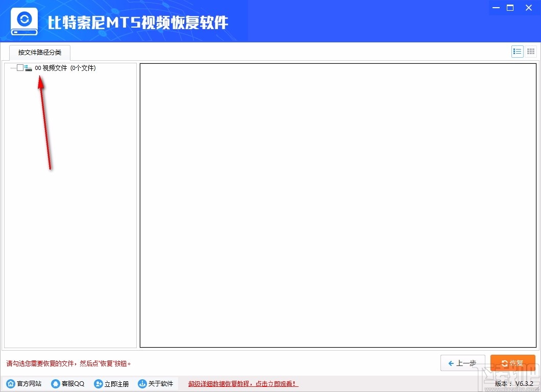The image size is (541, 392).
Task: Select the file-path classification tab
Action: [39, 53]
